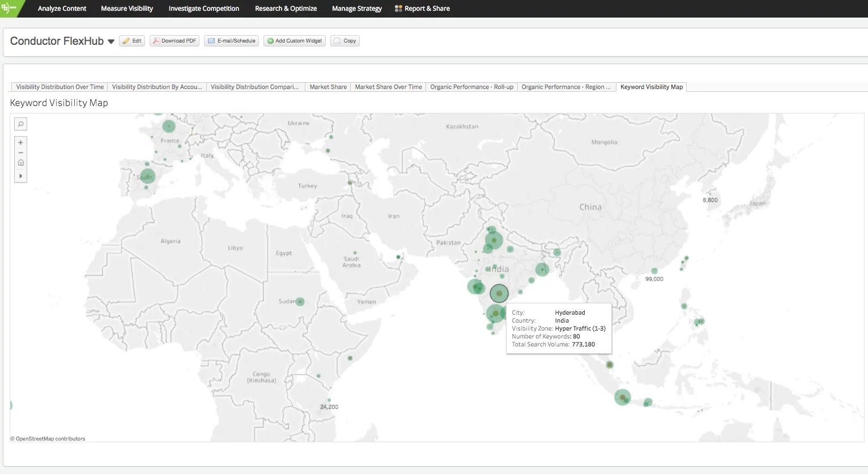Select the Hyderabad city bubble on map
The width and height of the screenshot is (868, 474).
coord(499,293)
